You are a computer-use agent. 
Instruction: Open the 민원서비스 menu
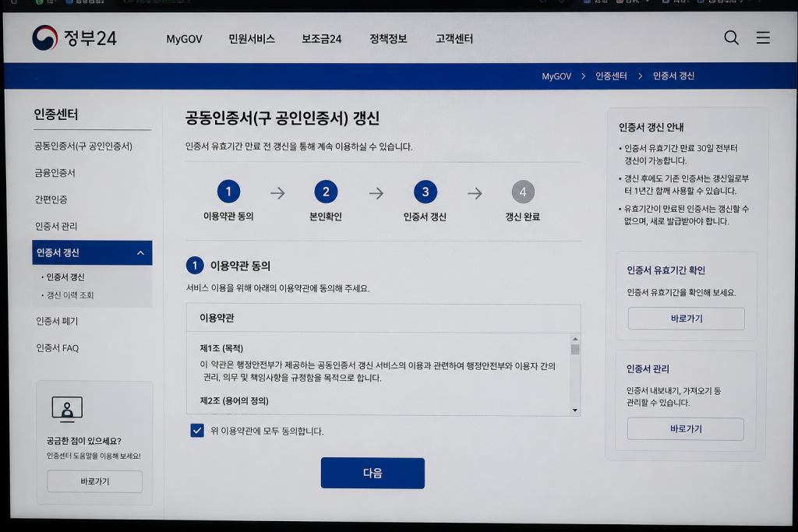click(252, 39)
